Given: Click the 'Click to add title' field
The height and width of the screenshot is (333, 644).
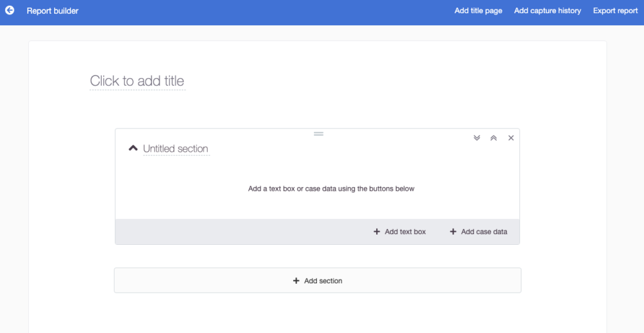Looking at the screenshot, I should [x=137, y=81].
